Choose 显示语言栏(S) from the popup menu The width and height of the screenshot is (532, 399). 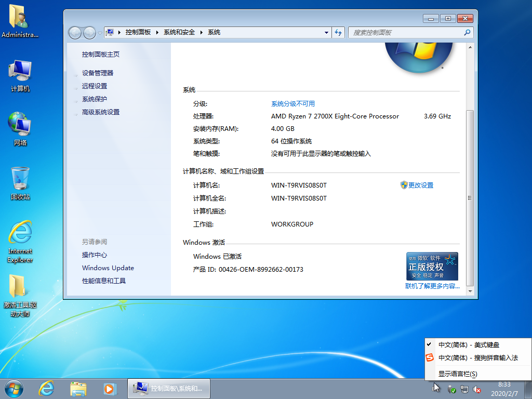coord(457,374)
